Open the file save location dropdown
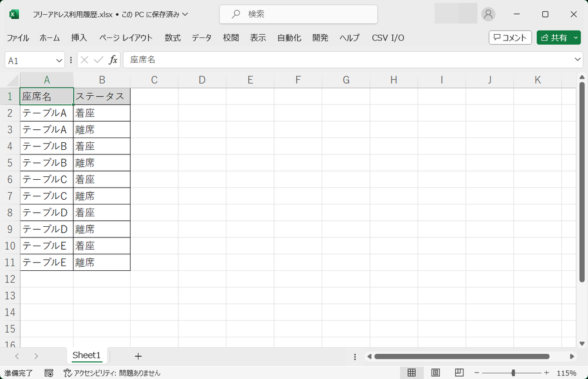588x379 pixels. click(x=185, y=14)
